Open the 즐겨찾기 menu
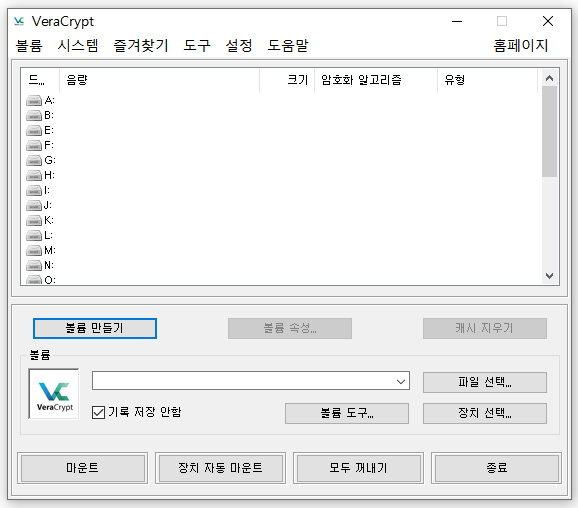Viewport: 578px width, 508px height. [x=141, y=46]
